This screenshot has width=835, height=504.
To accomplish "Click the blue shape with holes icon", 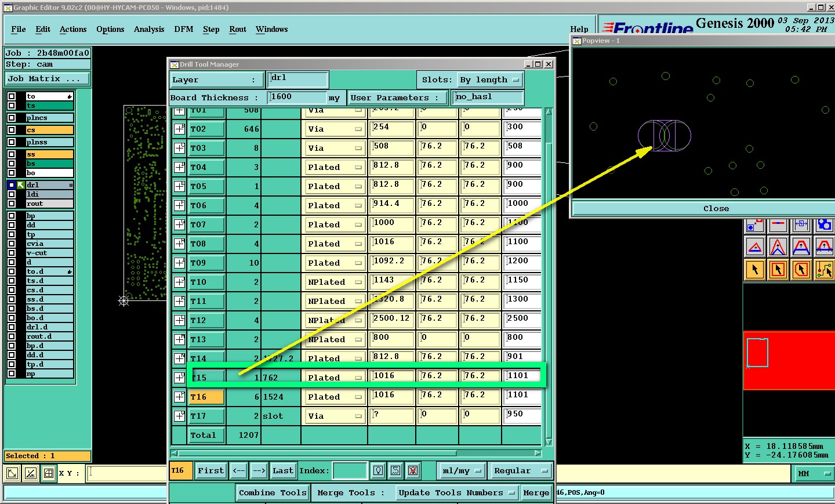I will [x=824, y=225].
